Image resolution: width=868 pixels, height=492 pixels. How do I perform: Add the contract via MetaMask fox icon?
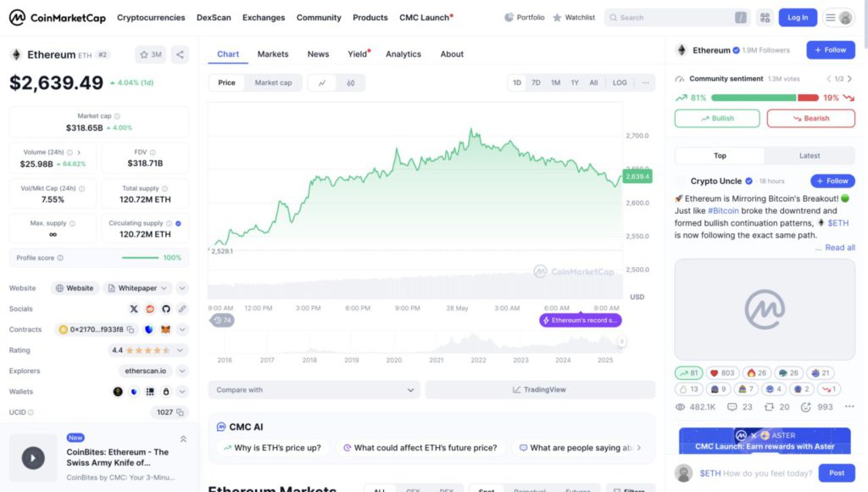pos(166,329)
